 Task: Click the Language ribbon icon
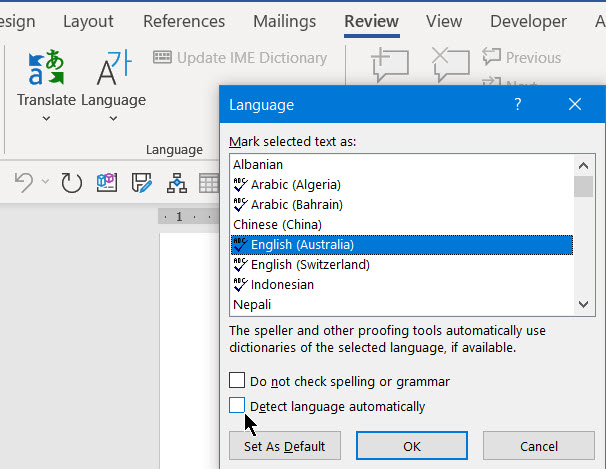114,67
